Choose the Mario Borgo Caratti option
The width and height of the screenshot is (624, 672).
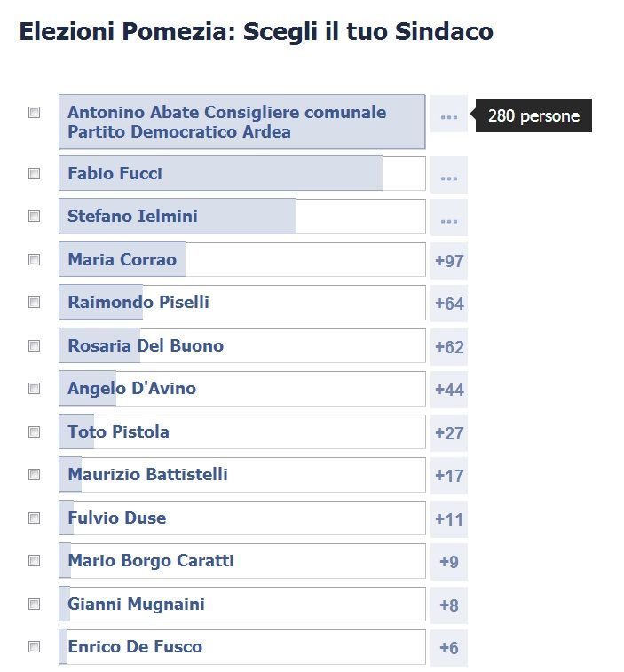coord(242,561)
